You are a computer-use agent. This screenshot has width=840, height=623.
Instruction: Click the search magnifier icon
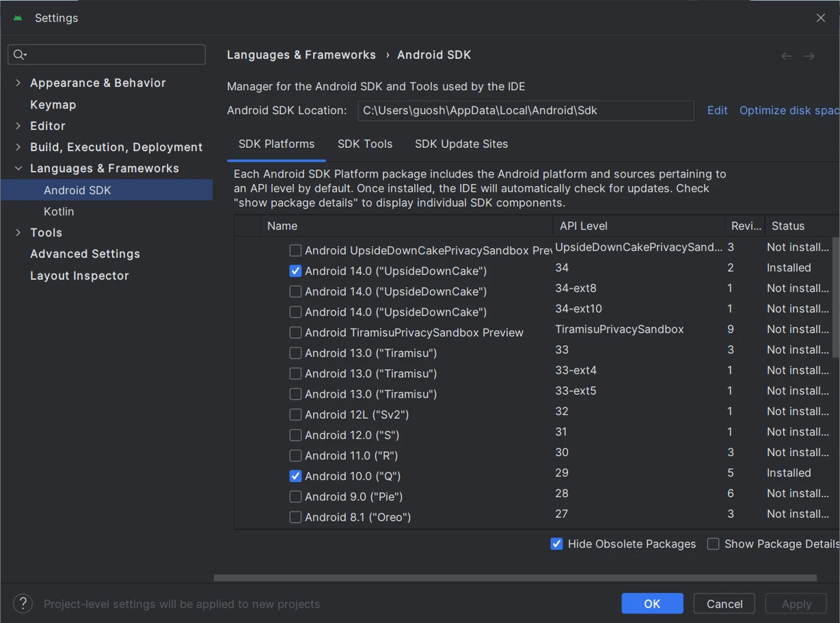(x=19, y=55)
